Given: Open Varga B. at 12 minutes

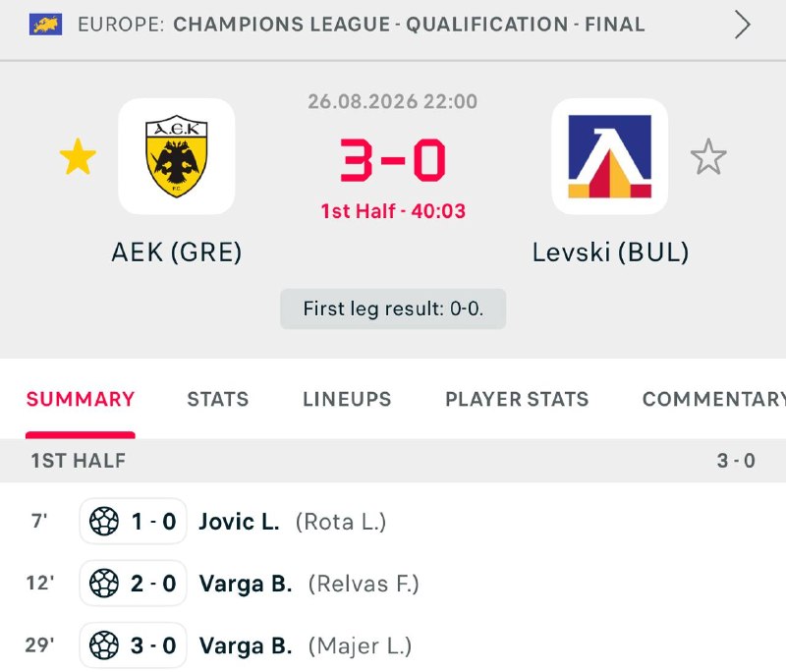Looking at the screenshot, I should point(246,584).
